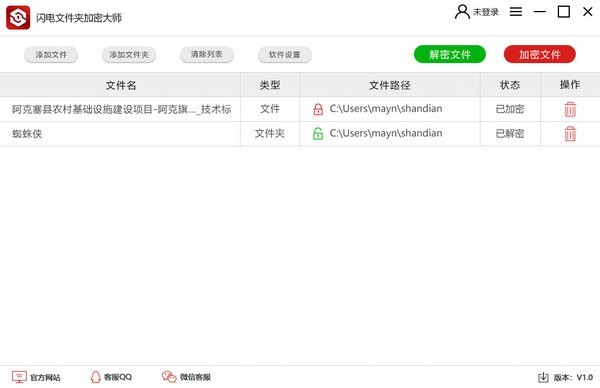Click the 清除列表 button
Image resolution: width=600 pixels, height=388 pixels.
click(x=207, y=54)
